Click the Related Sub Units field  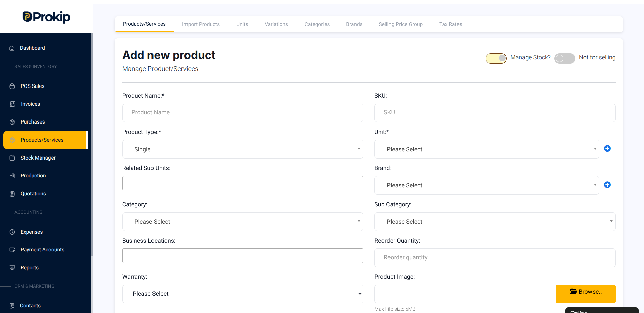click(x=242, y=183)
